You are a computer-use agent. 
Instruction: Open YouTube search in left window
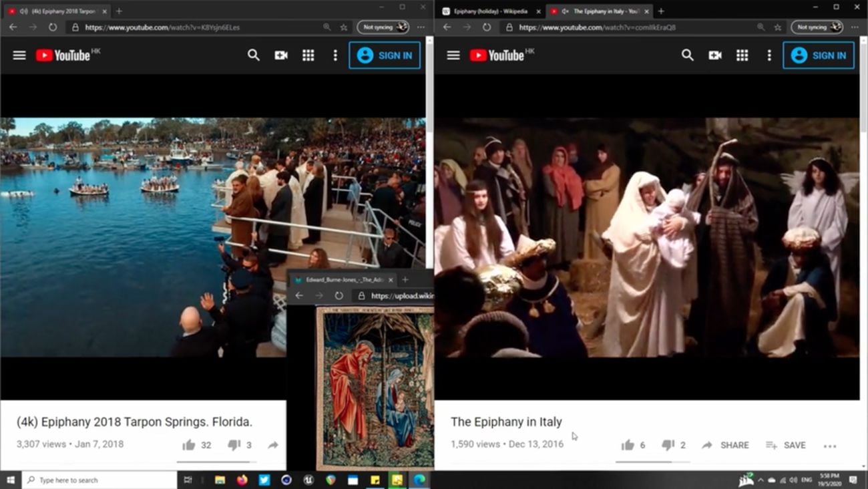[253, 55]
